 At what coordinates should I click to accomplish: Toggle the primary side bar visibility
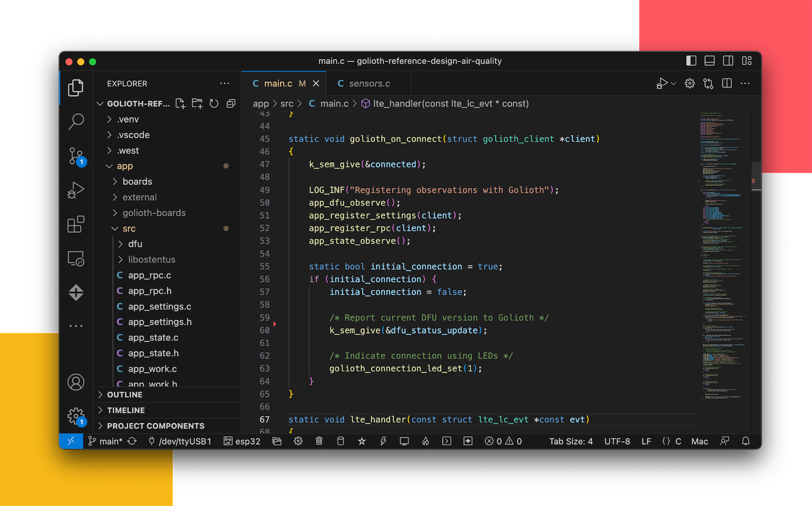691,61
